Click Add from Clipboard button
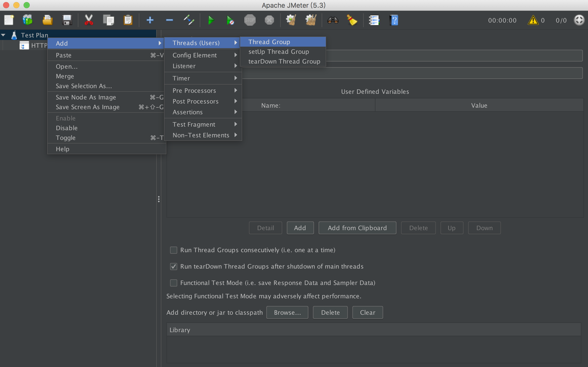 coord(357,228)
